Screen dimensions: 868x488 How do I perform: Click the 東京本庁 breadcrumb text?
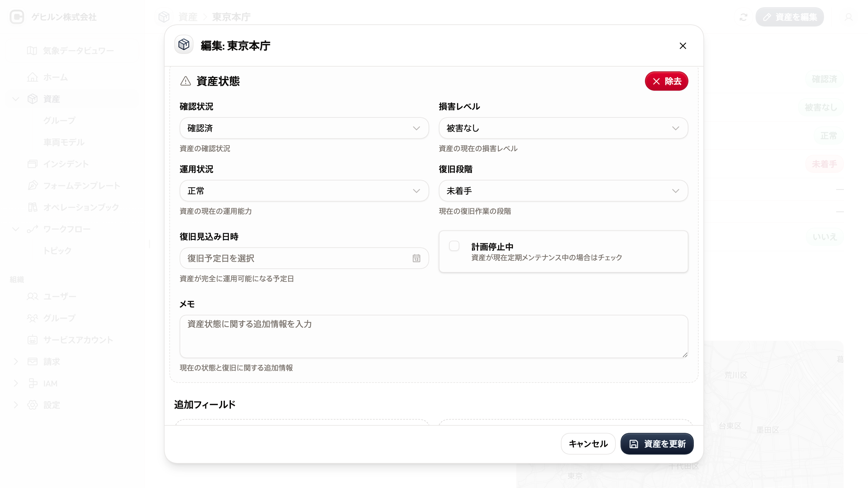coord(231,17)
